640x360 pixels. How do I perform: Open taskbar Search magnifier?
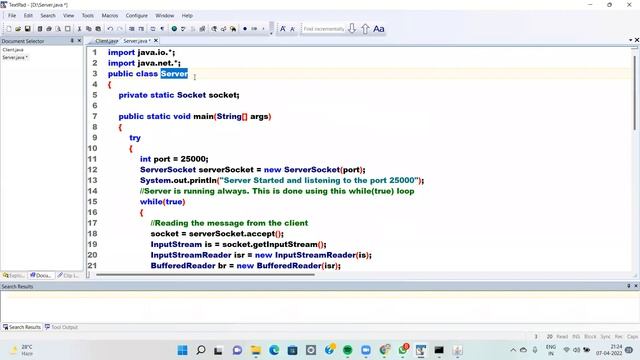[200, 350]
